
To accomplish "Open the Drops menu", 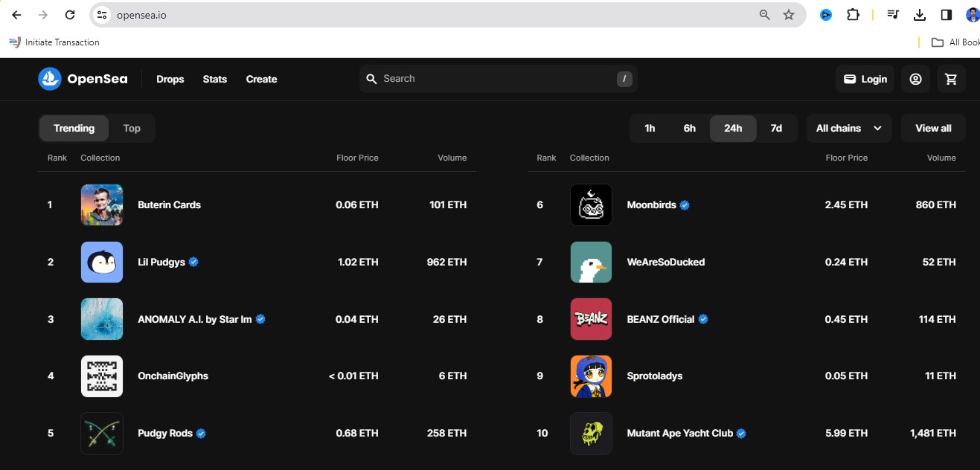I will (170, 79).
